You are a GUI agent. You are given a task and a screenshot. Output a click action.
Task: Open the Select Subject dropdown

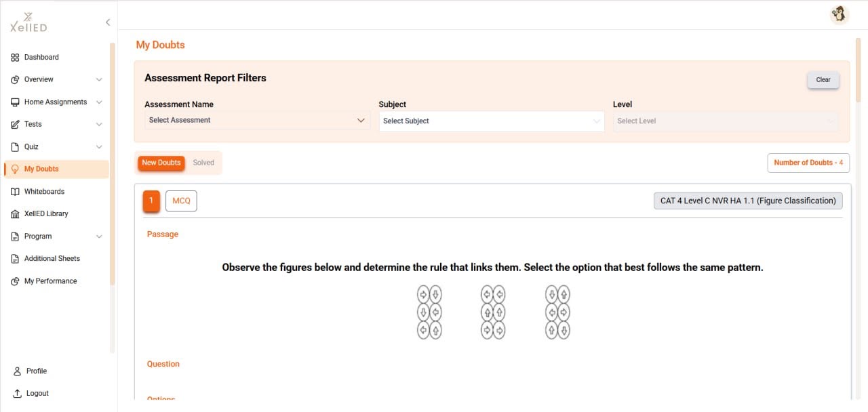point(492,121)
